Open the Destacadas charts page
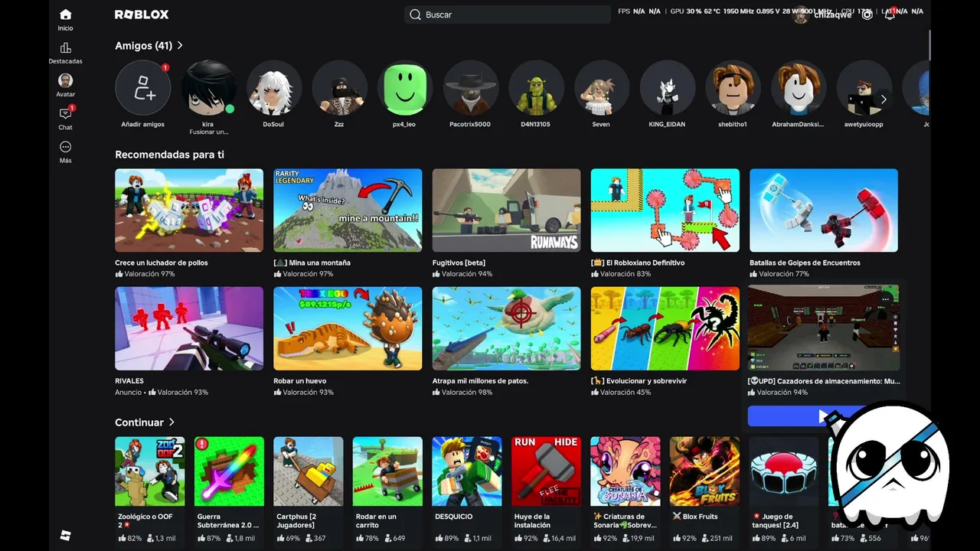The width and height of the screenshot is (980, 551). click(65, 53)
